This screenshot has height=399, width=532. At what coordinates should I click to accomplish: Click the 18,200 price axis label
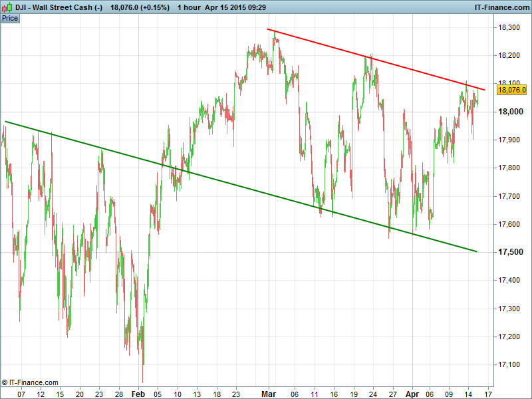point(509,56)
